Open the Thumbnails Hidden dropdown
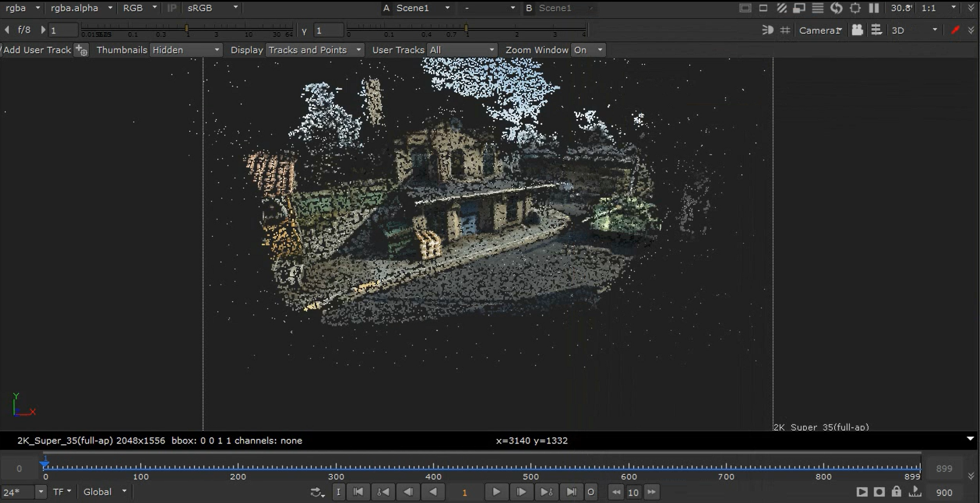 pyautogui.click(x=186, y=50)
